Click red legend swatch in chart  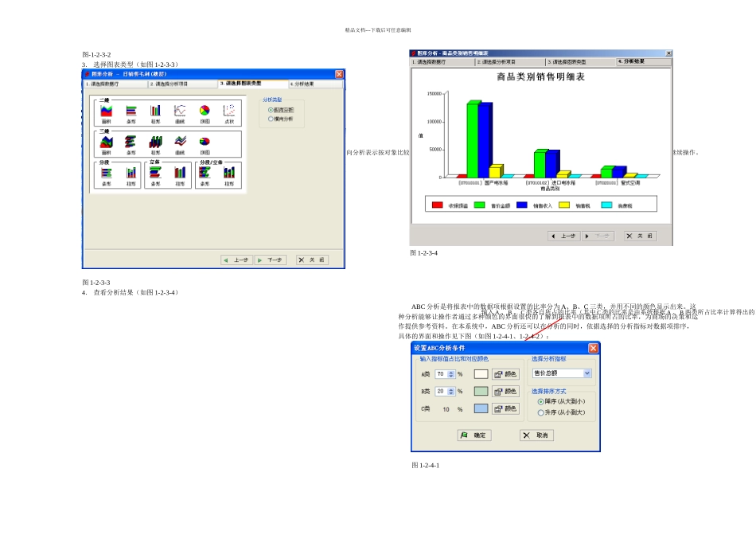pos(438,205)
